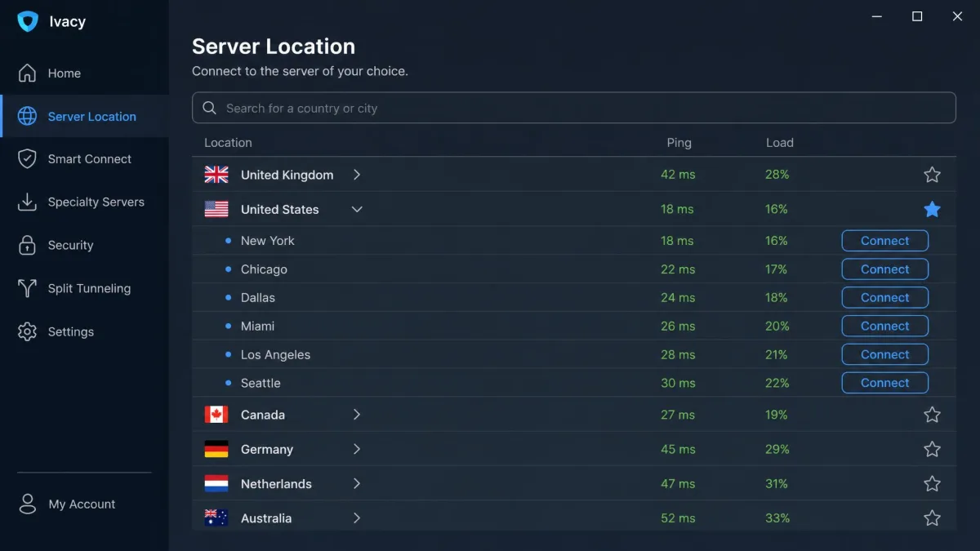Select the Los Angeles city name
The image size is (980, 551).
[275, 355]
